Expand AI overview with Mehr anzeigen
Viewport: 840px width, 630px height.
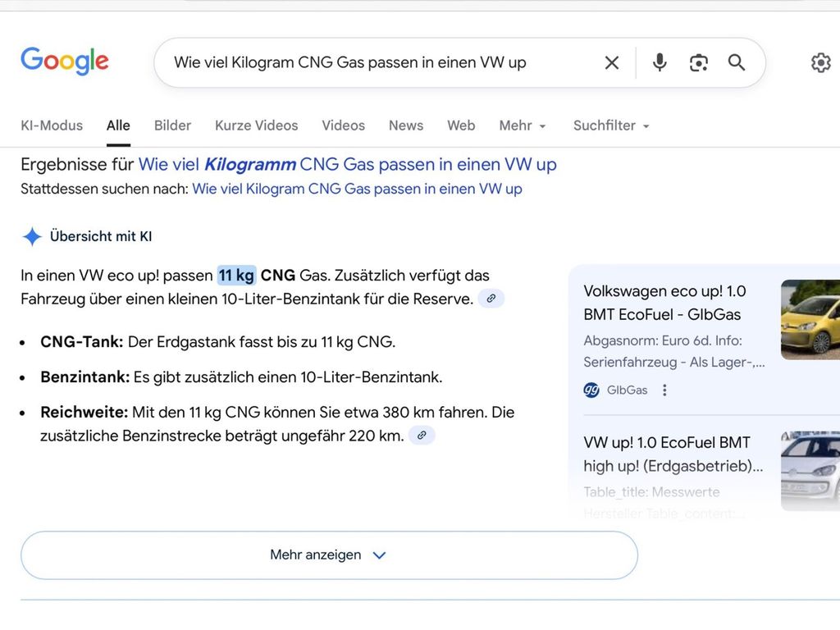[x=328, y=555]
